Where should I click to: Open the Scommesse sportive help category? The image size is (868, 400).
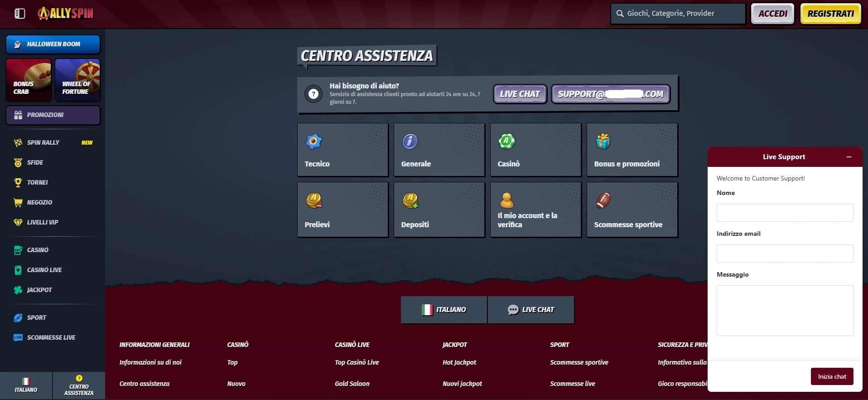coord(632,210)
